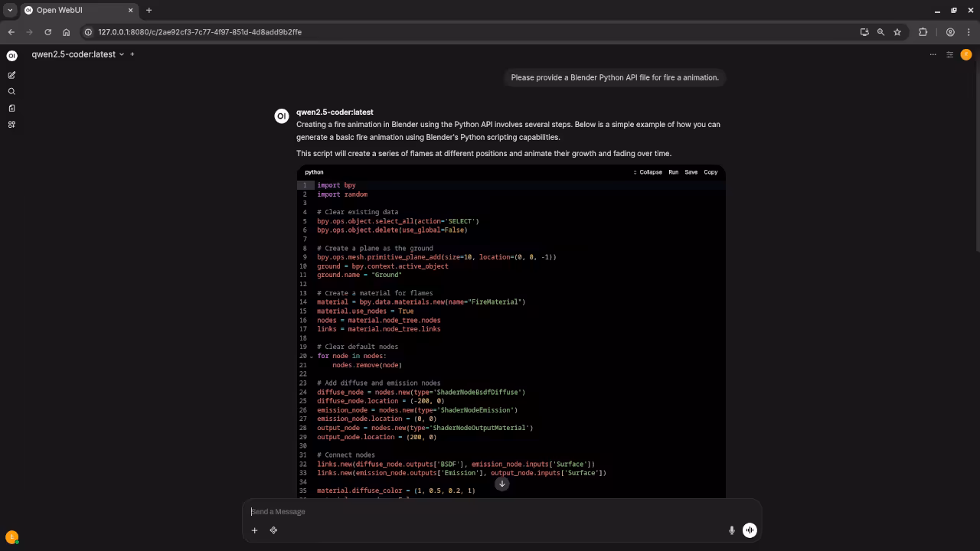
Task: Start voice input with the microphone icon
Action: 732,530
